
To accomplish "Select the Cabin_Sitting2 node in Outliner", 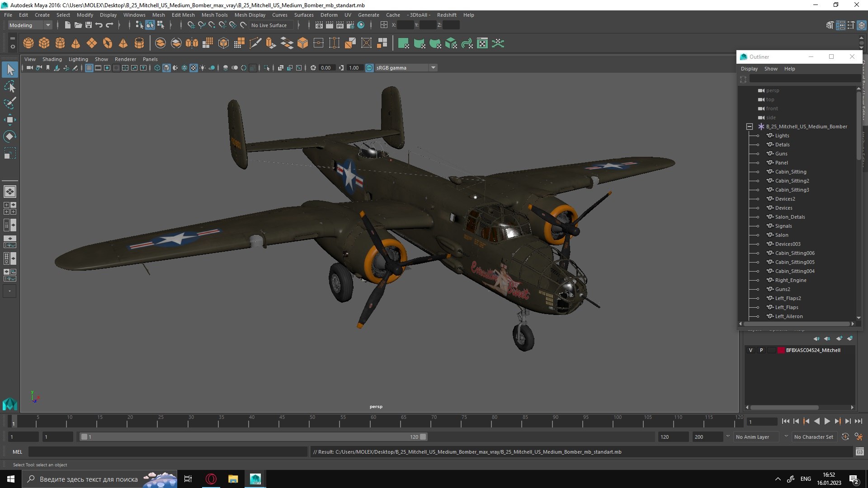I will tap(792, 181).
